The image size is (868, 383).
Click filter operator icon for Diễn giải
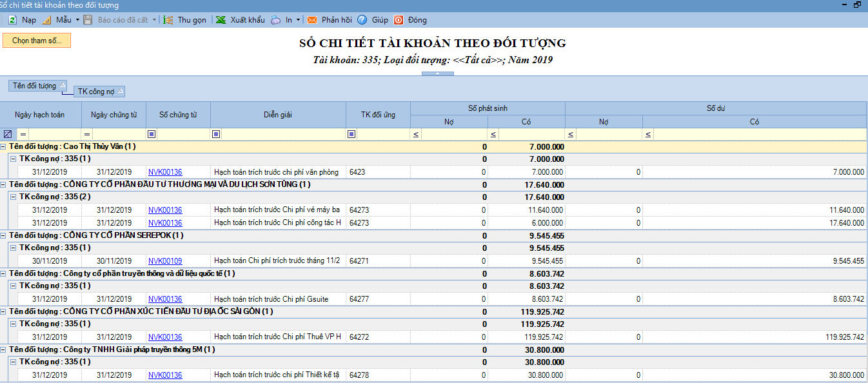(x=216, y=134)
